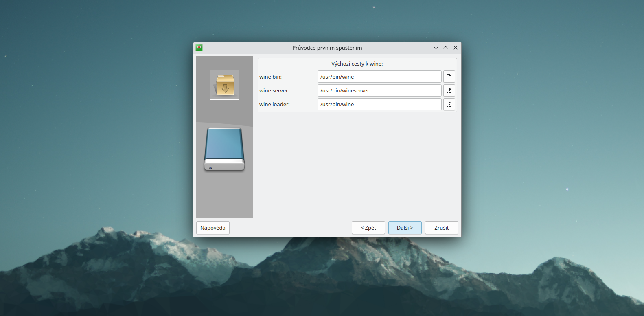Cancel the wizard with Zrušit
The height and width of the screenshot is (316, 644).
pos(442,228)
